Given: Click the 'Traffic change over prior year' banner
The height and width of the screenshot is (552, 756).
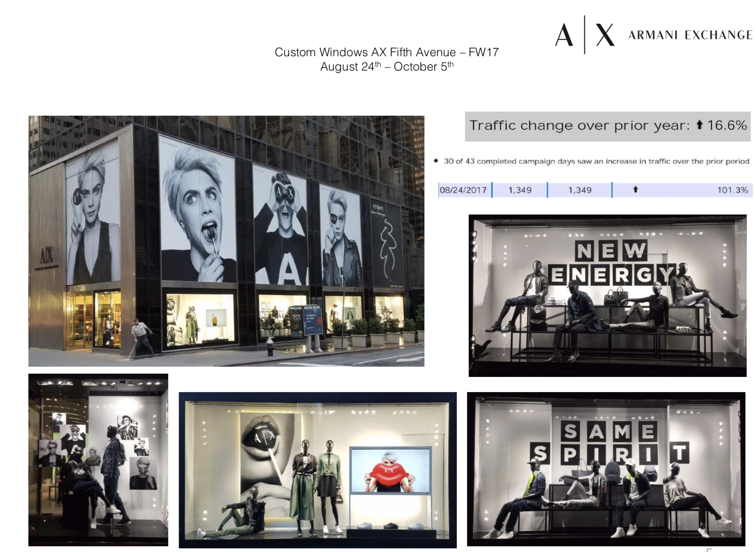Looking at the screenshot, I should pyautogui.click(x=608, y=126).
